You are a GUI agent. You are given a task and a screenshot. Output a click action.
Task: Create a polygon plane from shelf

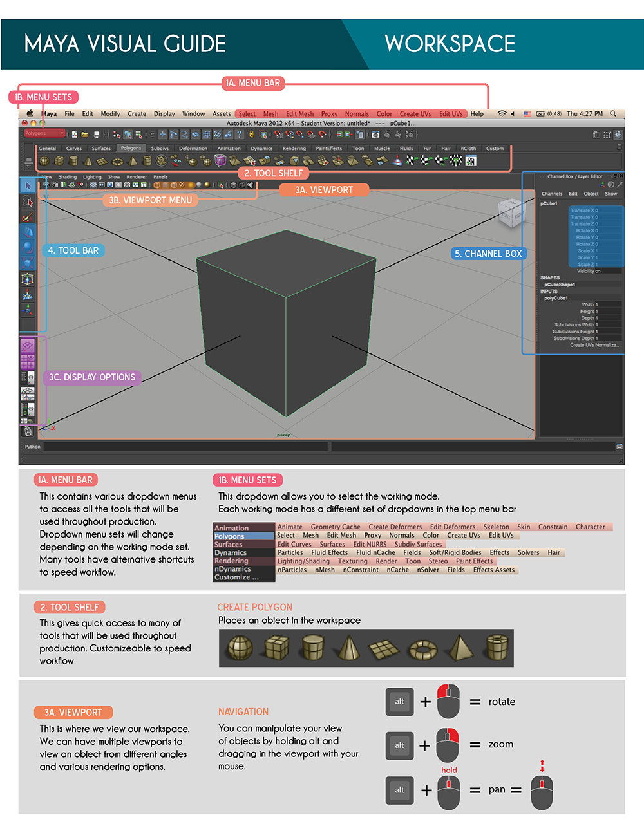(x=102, y=161)
